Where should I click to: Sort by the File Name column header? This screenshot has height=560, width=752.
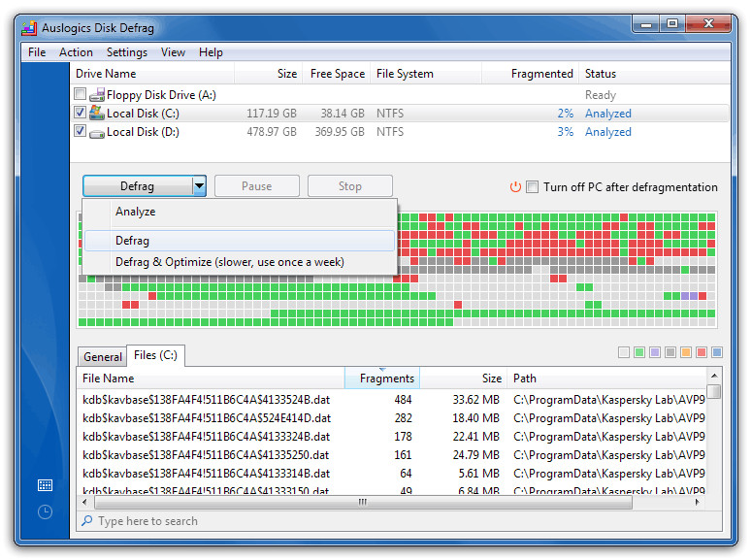tap(211, 379)
